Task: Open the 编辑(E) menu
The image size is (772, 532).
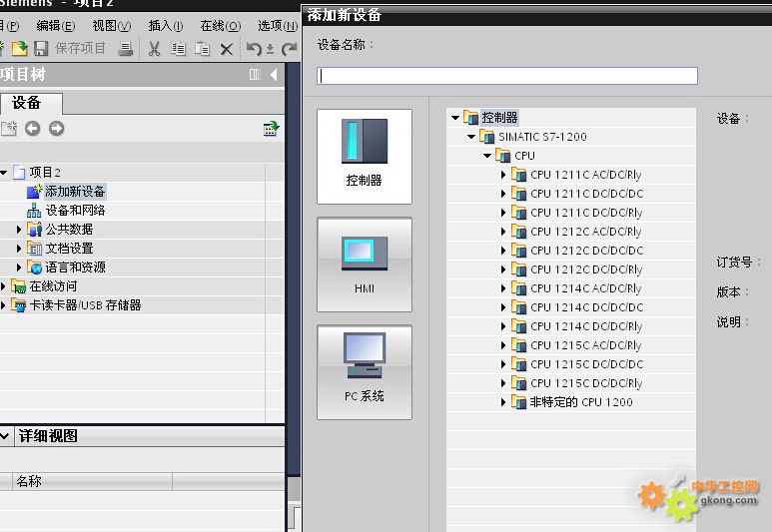Action: coord(56,26)
